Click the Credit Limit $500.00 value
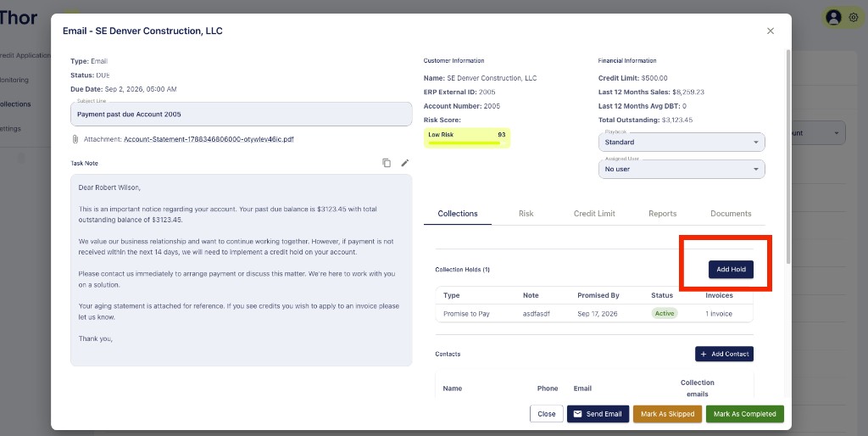This screenshot has height=436, width=868. tap(654, 78)
